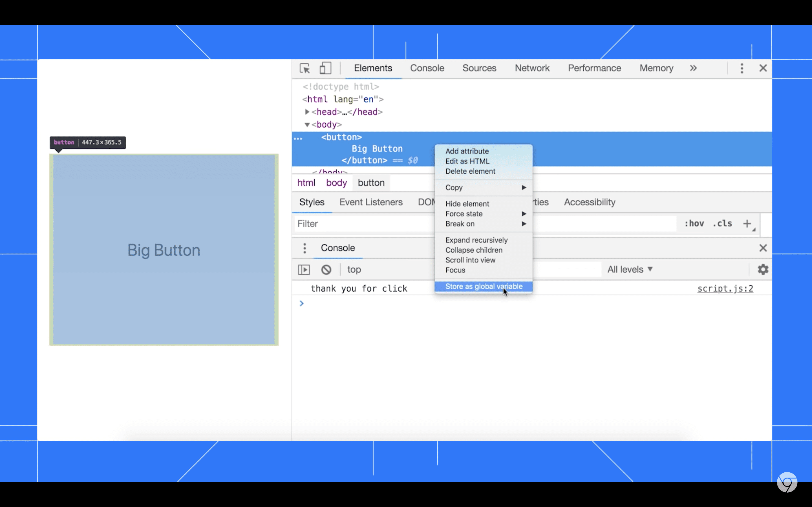Click the execute JavaScript prompt arrow
Screen dimensions: 812x507
(301, 302)
